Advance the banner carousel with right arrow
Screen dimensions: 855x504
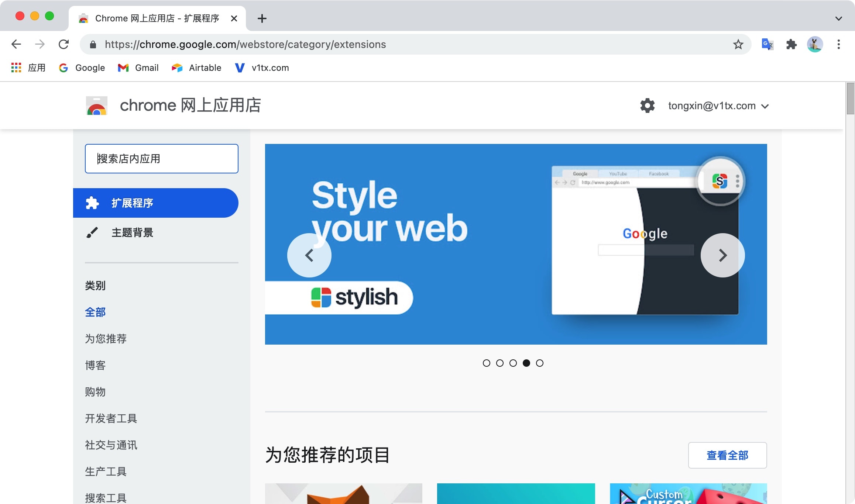pyautogui.click(x=722, y=255)
